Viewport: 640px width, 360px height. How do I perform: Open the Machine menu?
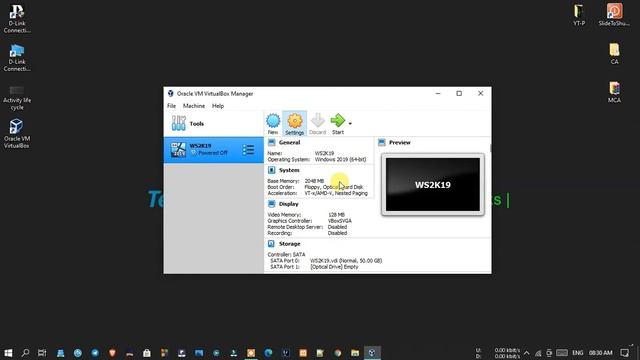point(194,106)
